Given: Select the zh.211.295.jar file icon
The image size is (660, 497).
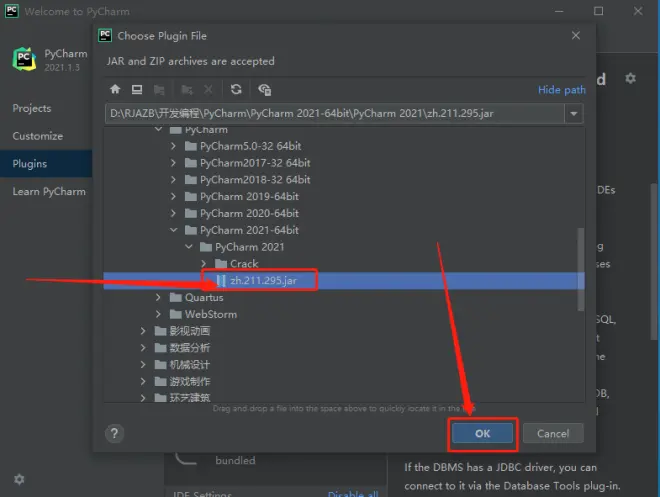Looking at the screenshot, I should click(221, 281).
